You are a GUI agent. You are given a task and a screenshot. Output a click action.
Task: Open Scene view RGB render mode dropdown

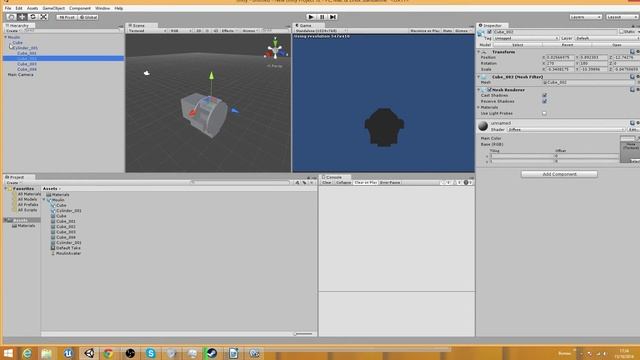[x=180, y=31]
